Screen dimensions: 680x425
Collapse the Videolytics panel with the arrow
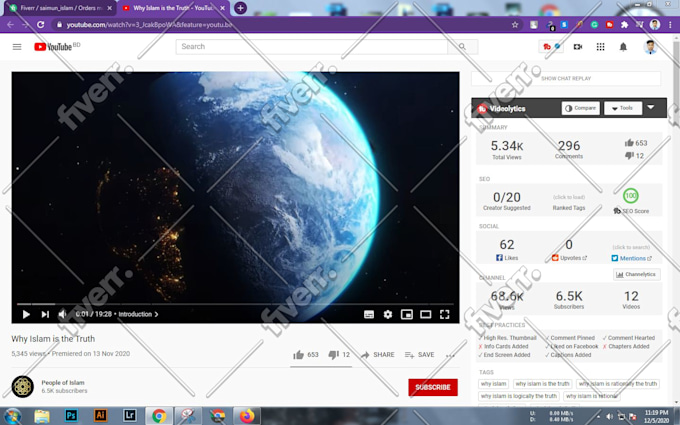point(651,107)
